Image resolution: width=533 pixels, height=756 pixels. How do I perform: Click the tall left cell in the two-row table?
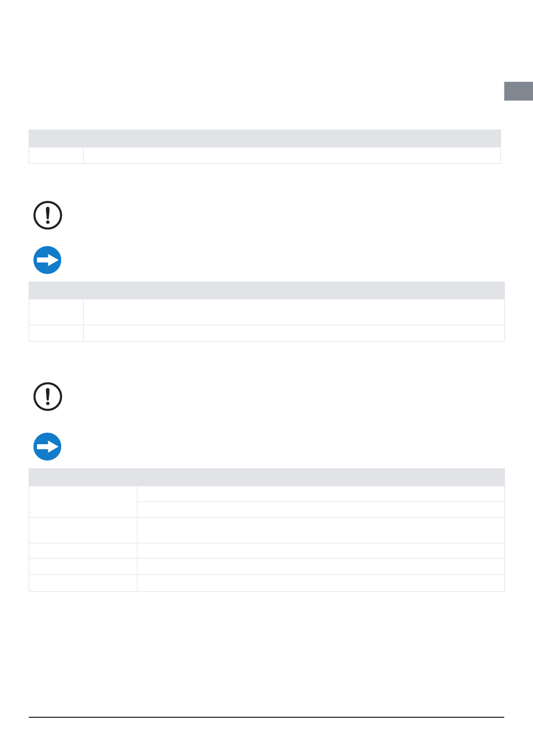coord(56,312)
